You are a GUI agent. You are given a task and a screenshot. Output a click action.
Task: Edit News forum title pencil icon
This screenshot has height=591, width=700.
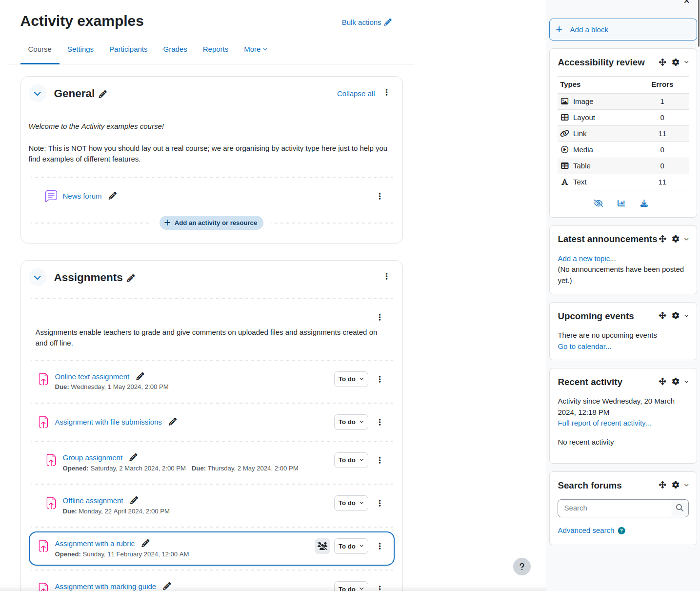tap(113, 196)
